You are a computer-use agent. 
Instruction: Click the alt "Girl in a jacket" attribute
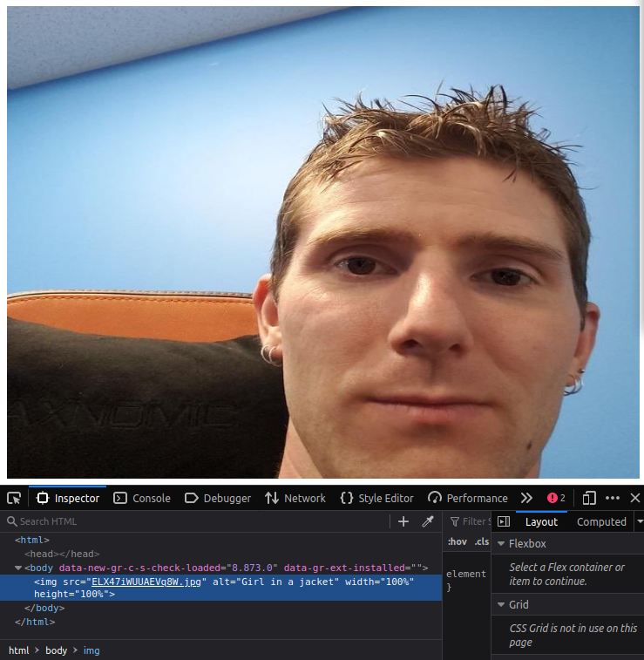tap(276, 582)
